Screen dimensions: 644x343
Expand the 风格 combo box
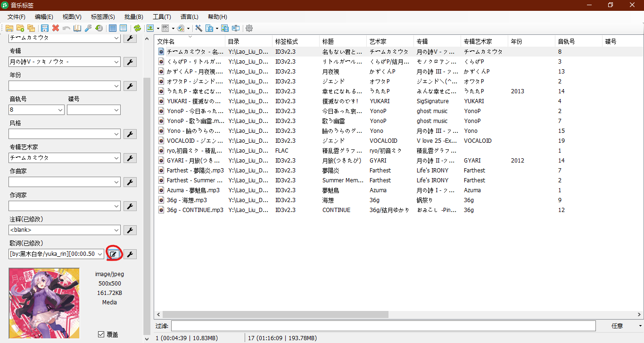tap(117, 134)
